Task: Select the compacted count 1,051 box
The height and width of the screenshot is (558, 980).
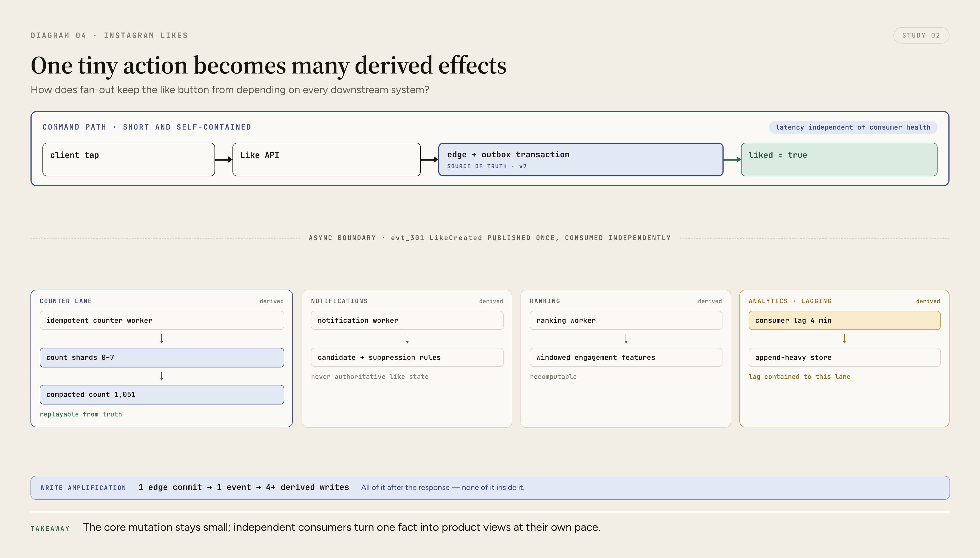Action: (x=162, y=395)
